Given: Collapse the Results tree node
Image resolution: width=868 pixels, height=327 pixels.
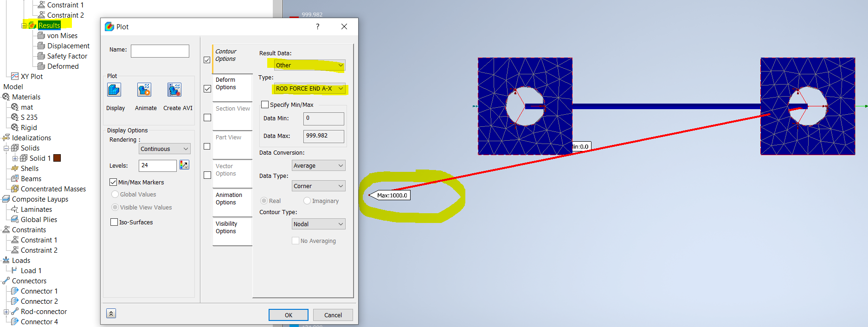Looking at the screenshot, I should pyautogui.click(x=24, y=26).
